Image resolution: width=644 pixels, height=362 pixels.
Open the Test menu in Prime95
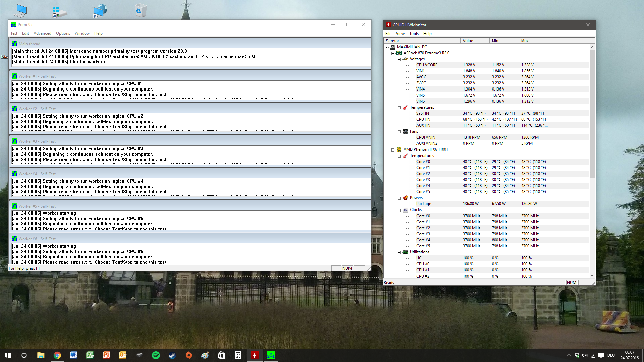(x=14, y=33)
